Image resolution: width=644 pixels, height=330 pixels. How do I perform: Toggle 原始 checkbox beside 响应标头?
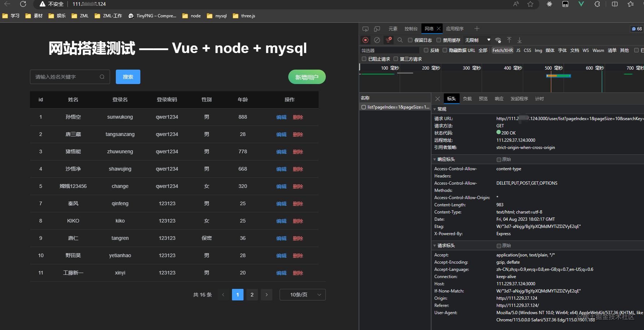point(499,159)
